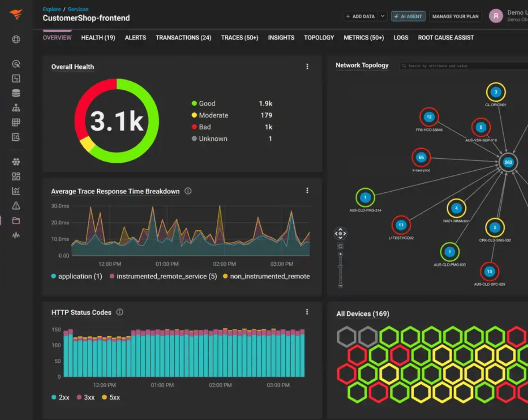
Task: Select topology node AUS-CLD-PMG-214
Action: point(365,197)
